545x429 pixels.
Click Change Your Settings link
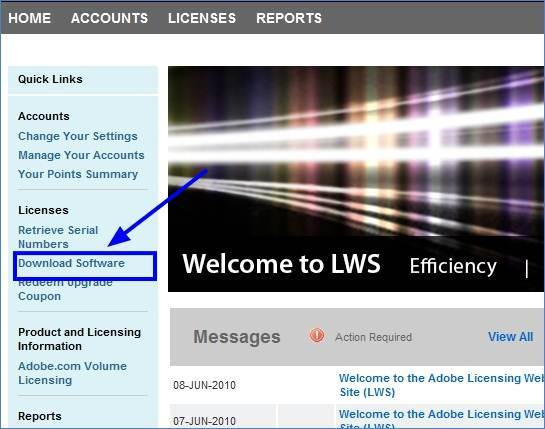click(x=78, y=136)
